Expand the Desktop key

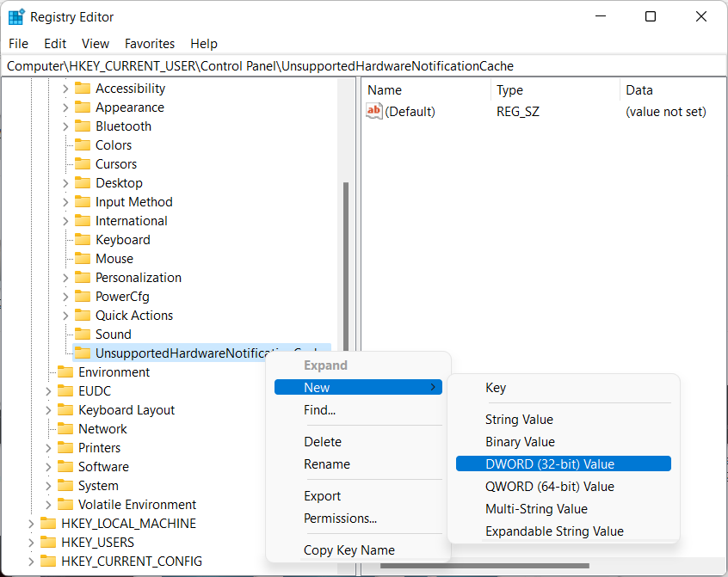point(65,183)
